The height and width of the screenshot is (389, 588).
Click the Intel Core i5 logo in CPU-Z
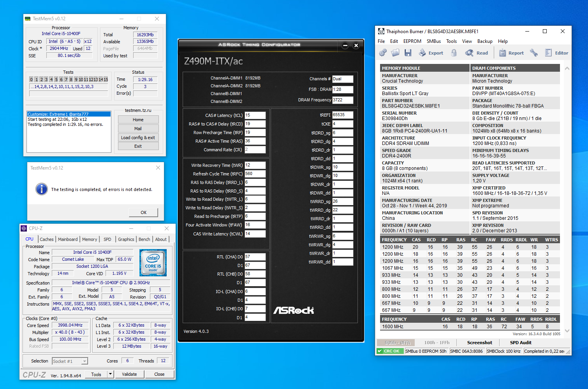click(x=153, y=263)
